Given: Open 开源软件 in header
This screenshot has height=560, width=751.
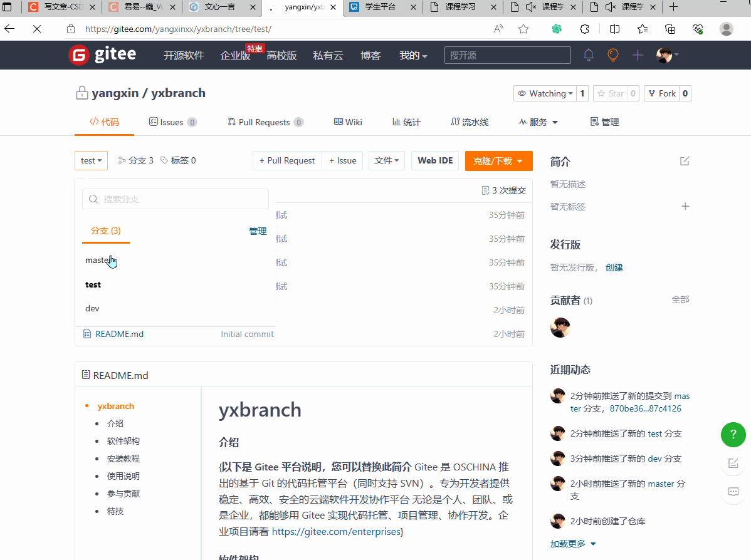Looking at the screenshot, I should click(x=184, y=56).
